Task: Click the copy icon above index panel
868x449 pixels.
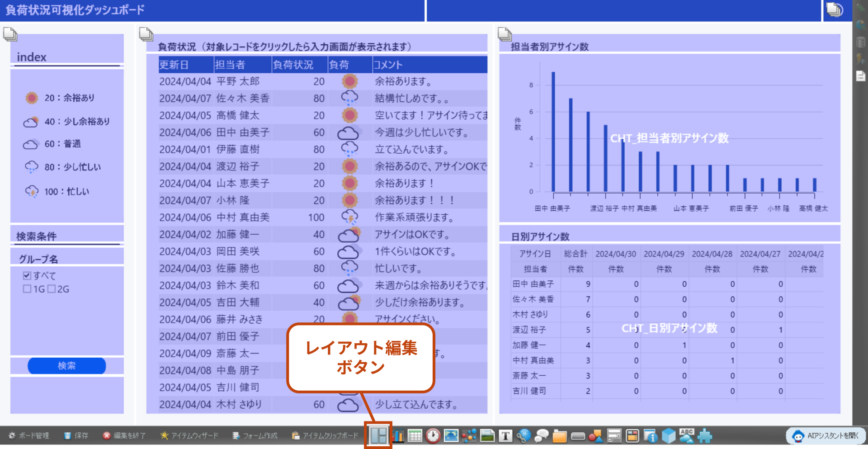Action: pyautogui.click(x=10, y=34)
